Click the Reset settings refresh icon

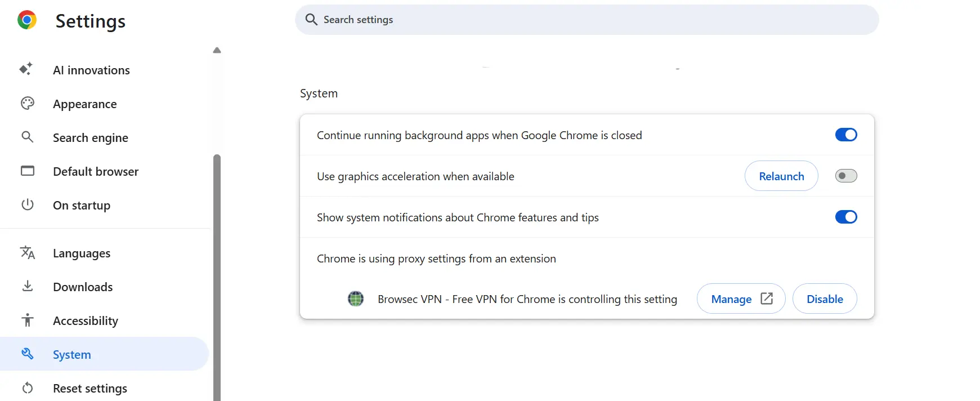(x=26, y=388)
